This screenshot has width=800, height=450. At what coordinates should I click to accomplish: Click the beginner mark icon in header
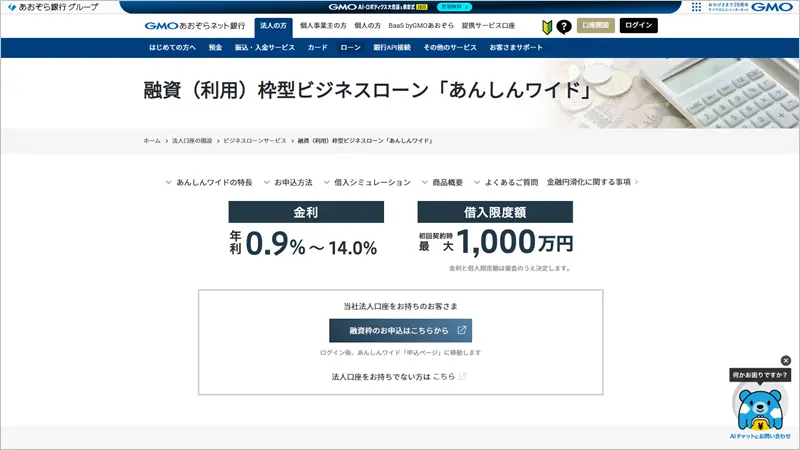547,26
